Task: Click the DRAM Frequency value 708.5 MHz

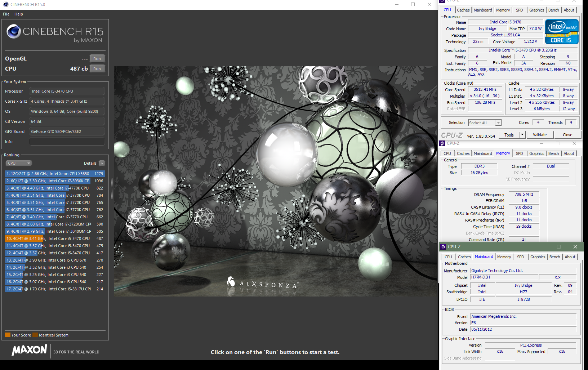Action: pos(524,195)
